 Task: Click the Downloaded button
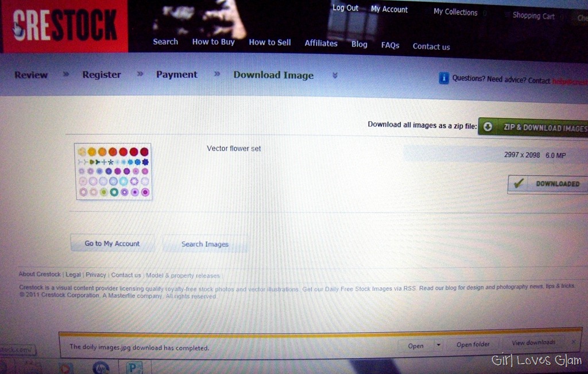tap(547, 184)
